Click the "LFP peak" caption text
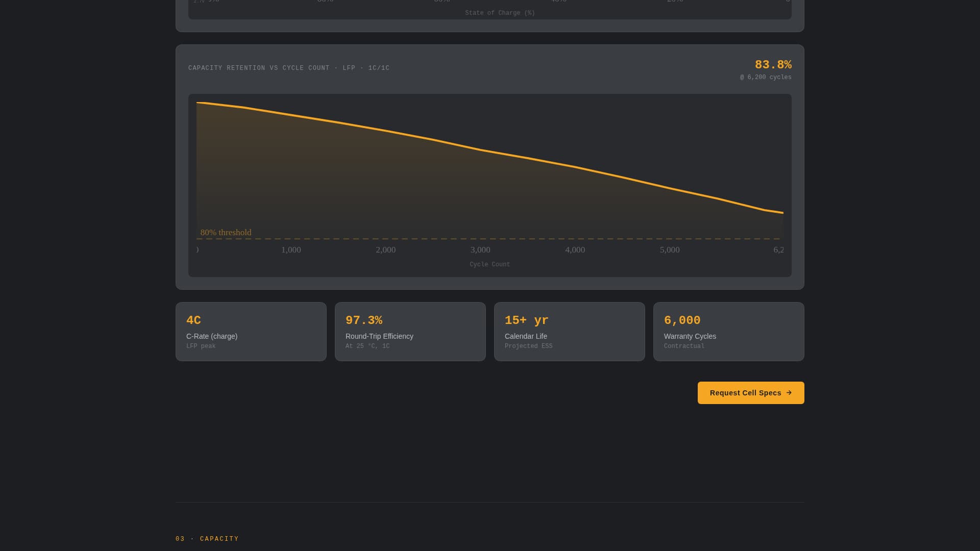The width and height of the screenshot is (980, 551). click(x=201, y=346)
